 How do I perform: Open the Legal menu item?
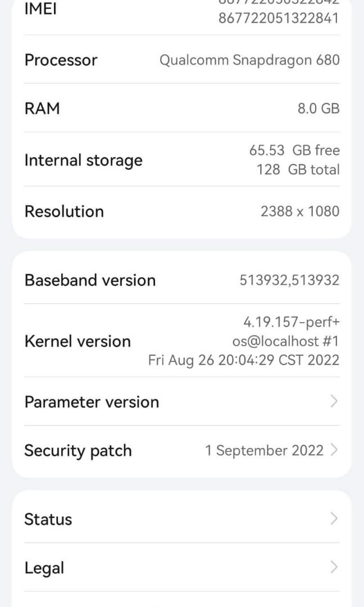coord(44,568)
